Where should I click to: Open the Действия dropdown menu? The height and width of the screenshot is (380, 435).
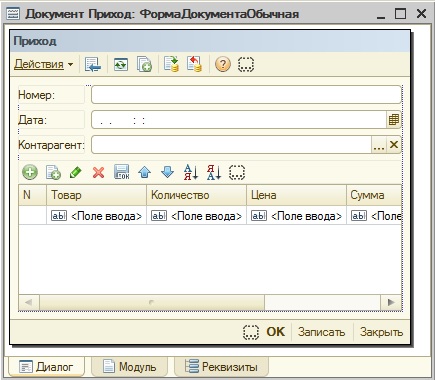(43, 64)
